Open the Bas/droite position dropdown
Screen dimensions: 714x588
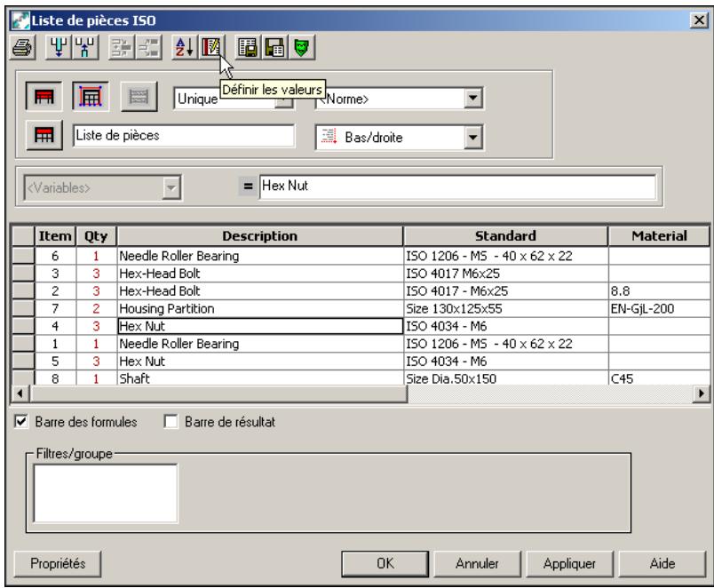point(473,137)
